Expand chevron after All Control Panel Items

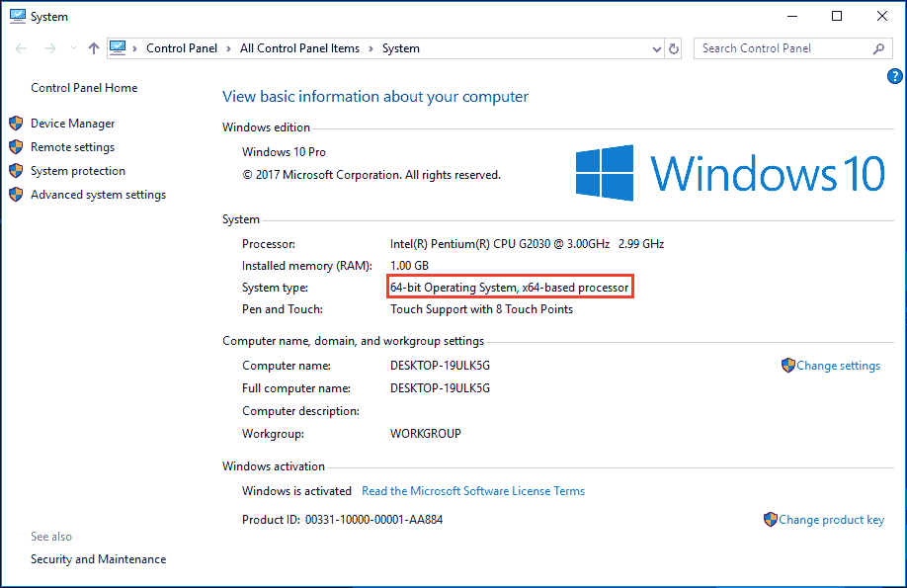[x=371, y=48]
